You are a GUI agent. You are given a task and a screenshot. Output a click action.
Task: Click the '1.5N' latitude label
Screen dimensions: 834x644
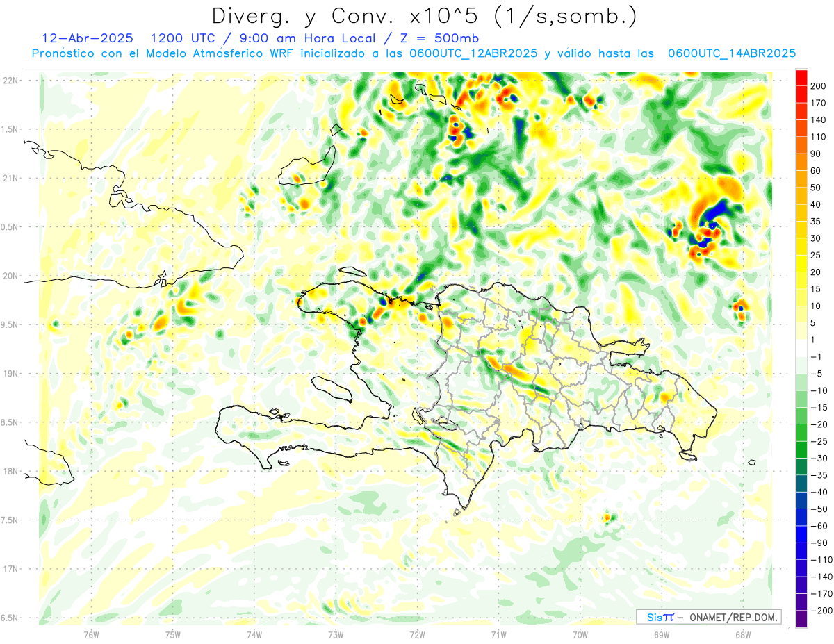pyautogui.click(x=10, y=129)
